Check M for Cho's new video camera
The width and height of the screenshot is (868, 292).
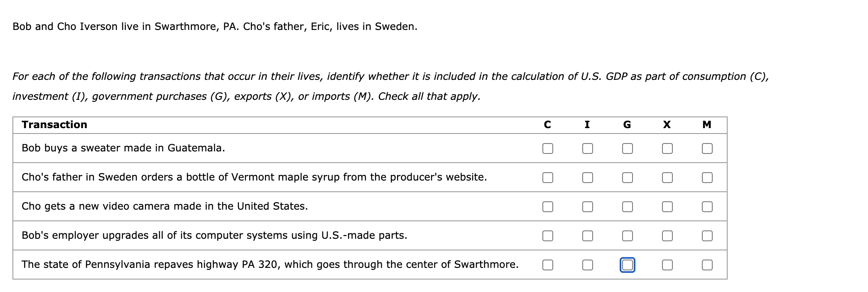tap(707, 207)
